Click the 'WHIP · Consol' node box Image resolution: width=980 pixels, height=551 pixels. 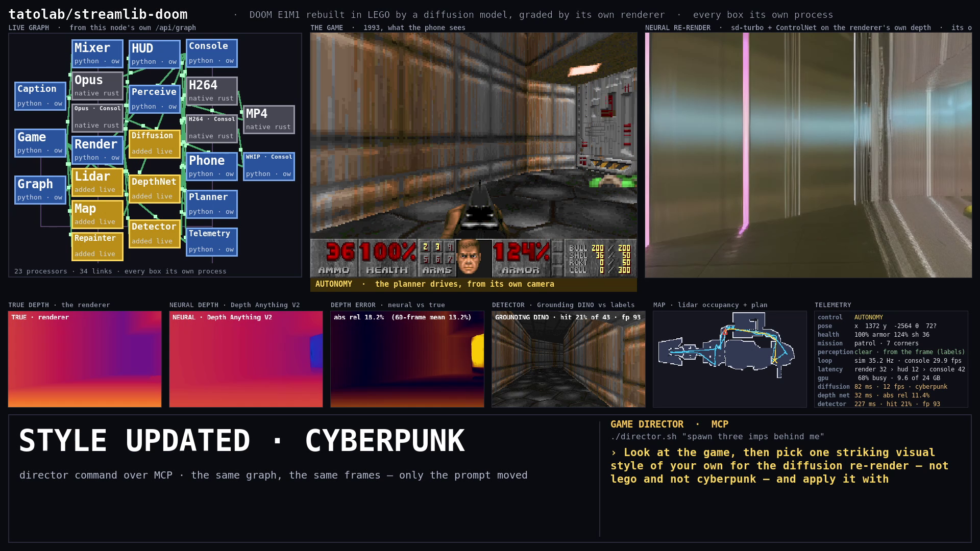[268, 166]
